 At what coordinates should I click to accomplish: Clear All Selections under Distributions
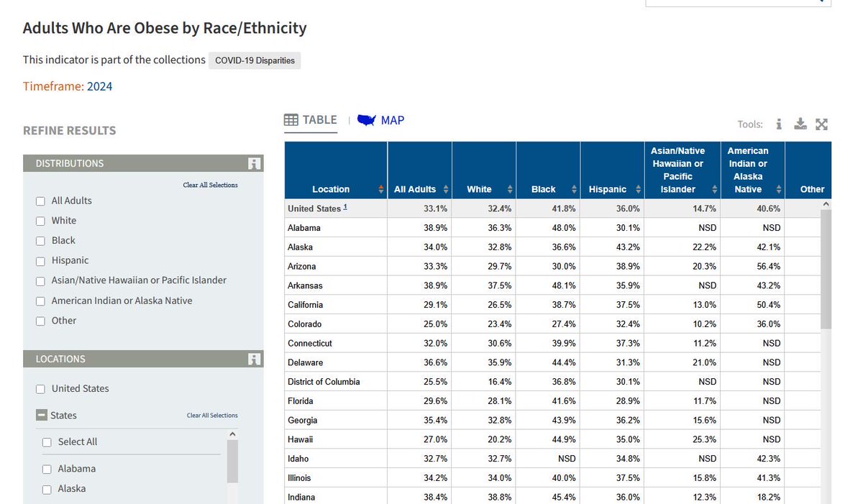point(210,185)
